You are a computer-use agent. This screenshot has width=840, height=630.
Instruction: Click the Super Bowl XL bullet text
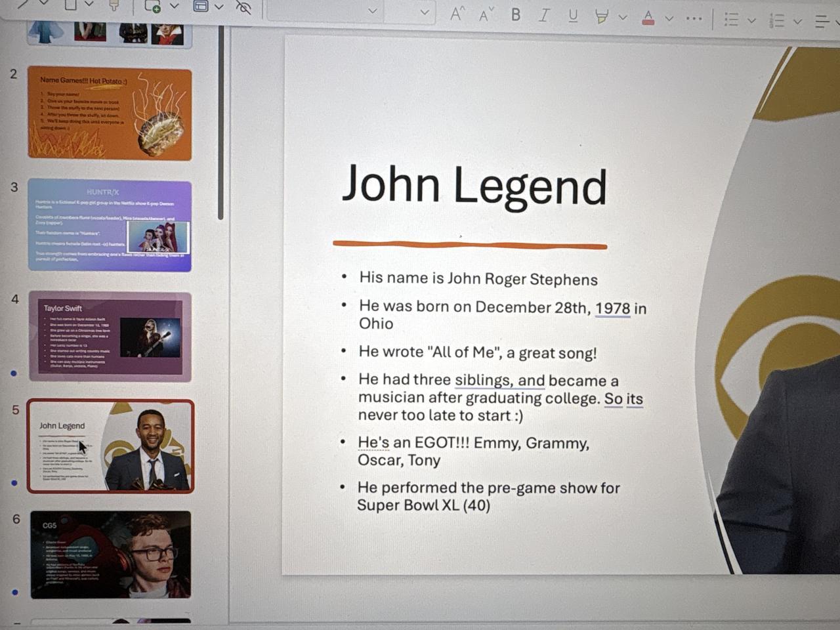tap(488, 497)
